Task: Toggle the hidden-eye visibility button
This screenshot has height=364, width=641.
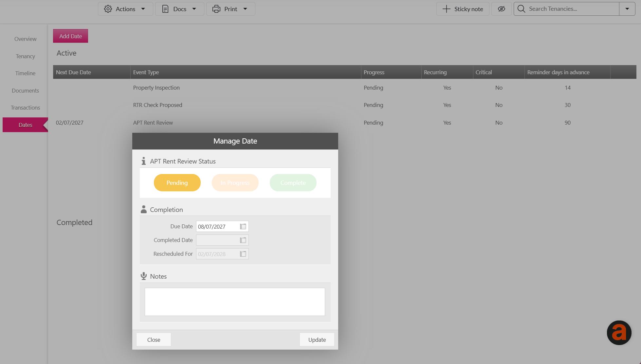Action: [501, 9]
